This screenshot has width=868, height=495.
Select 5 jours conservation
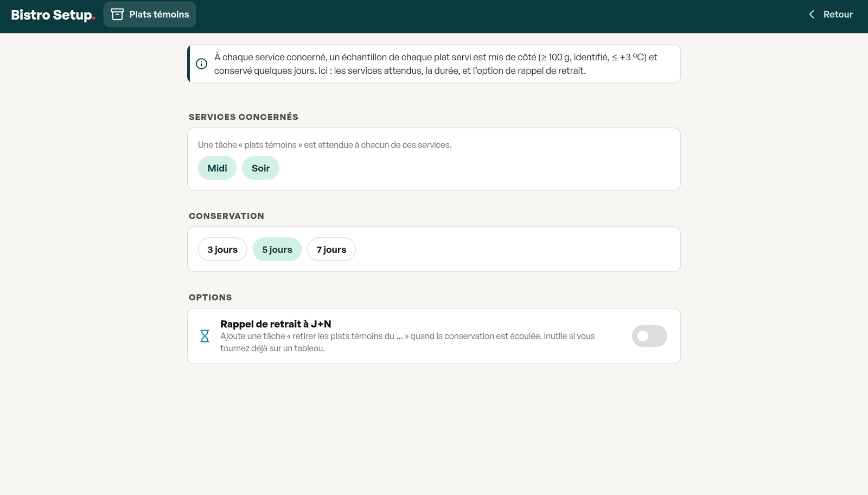point(277,250)
